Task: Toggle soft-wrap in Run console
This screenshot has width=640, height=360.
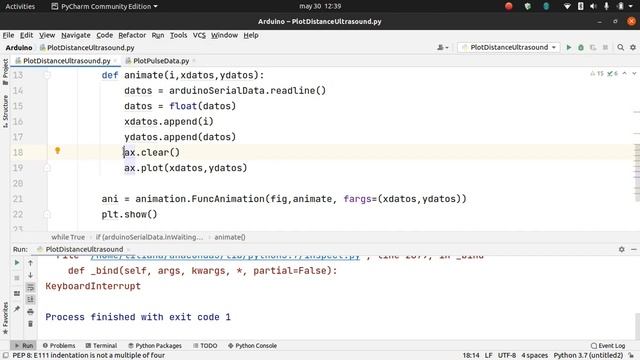Action: click(30, 287)
